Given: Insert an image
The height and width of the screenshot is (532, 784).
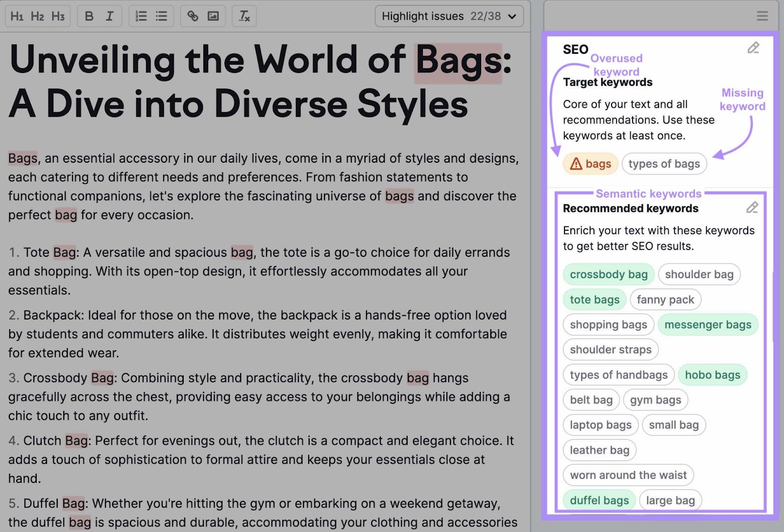Looking at the screenshot, I should pyautogui.click(x=213, y=16).
